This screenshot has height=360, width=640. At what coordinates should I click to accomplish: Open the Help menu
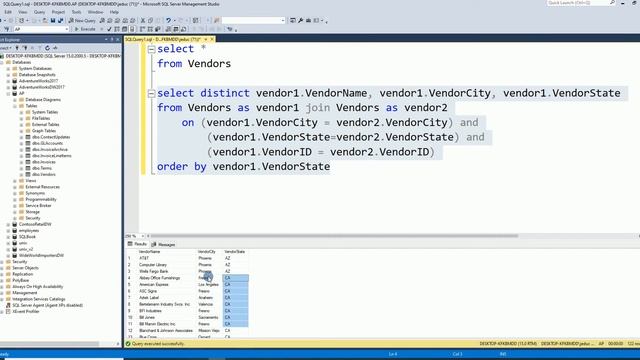coord(114,12)
